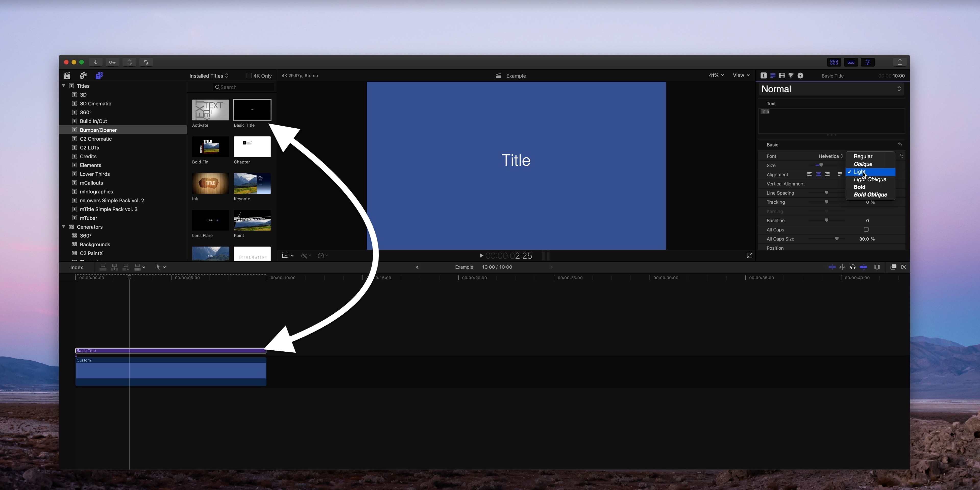Open the Share export icon top right
This screenshot has height=490, width=980.
click(x=900, y=62)
